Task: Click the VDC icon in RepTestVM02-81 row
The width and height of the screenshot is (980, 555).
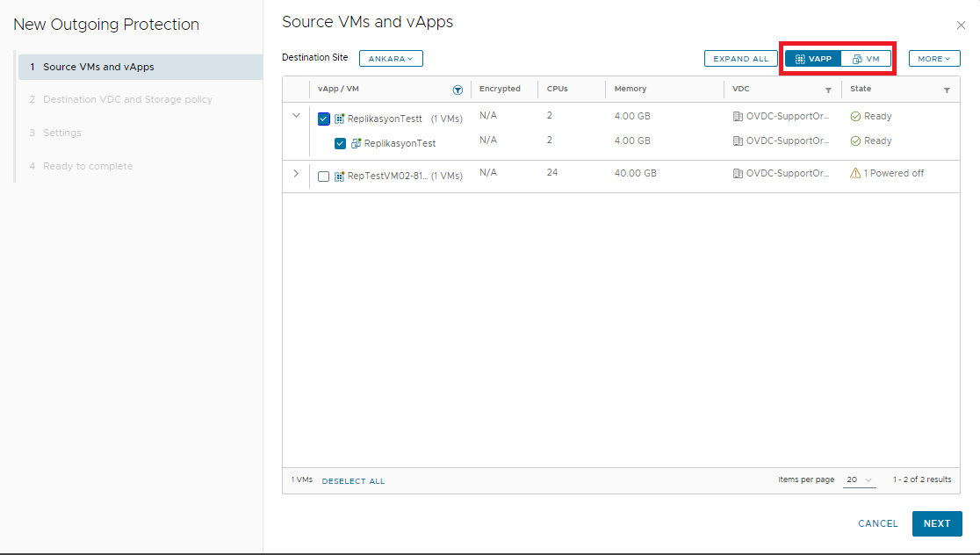Action: pos(738,173)
